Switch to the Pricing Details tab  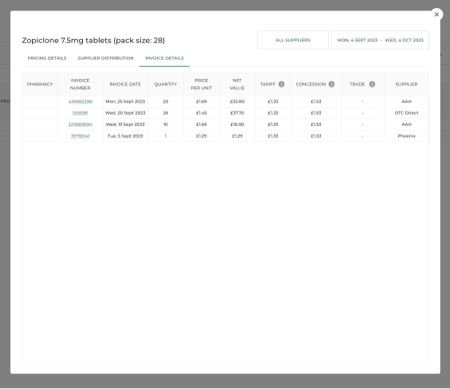(x=47, y=58)
